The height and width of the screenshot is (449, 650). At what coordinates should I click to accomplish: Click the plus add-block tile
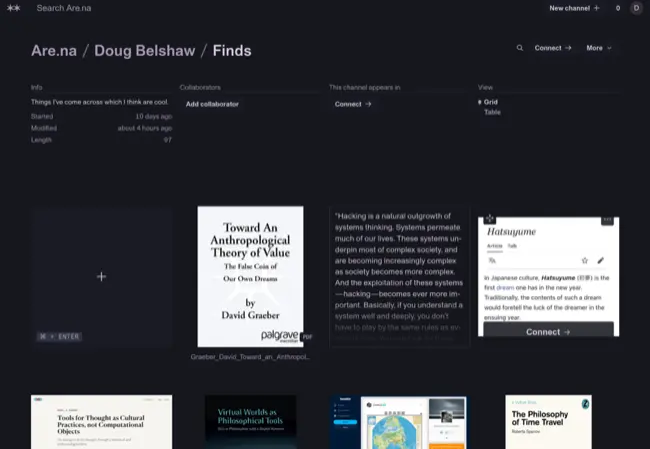click(101, 277)
